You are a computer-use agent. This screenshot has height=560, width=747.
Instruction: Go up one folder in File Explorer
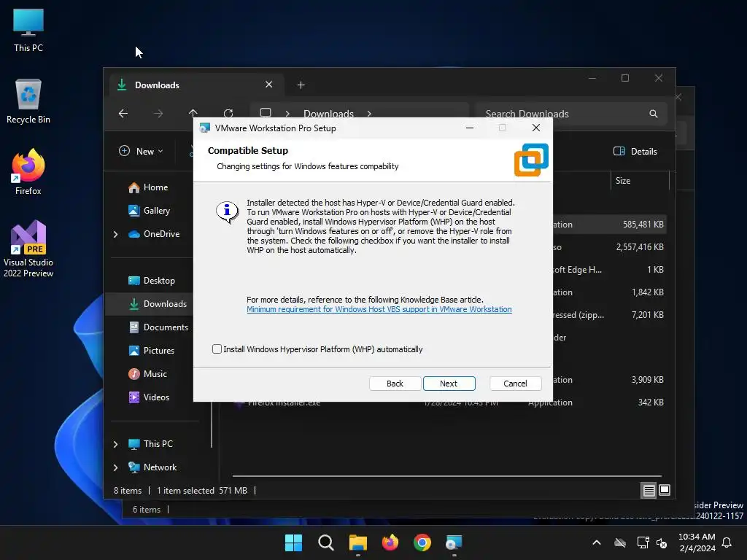tap(193, 113)
